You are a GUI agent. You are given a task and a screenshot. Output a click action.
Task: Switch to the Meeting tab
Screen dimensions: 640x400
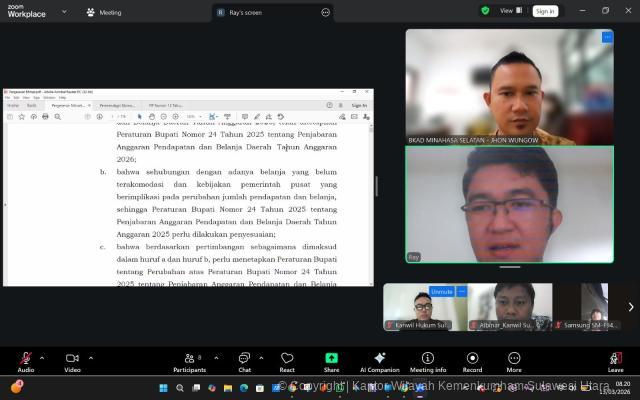tap(104, 12)
